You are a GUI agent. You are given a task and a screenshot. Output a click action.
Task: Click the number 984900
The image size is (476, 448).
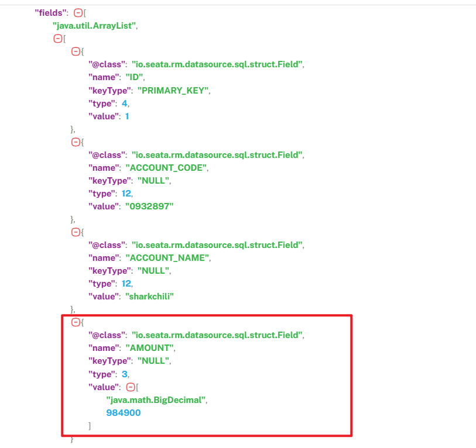point(124,413)
